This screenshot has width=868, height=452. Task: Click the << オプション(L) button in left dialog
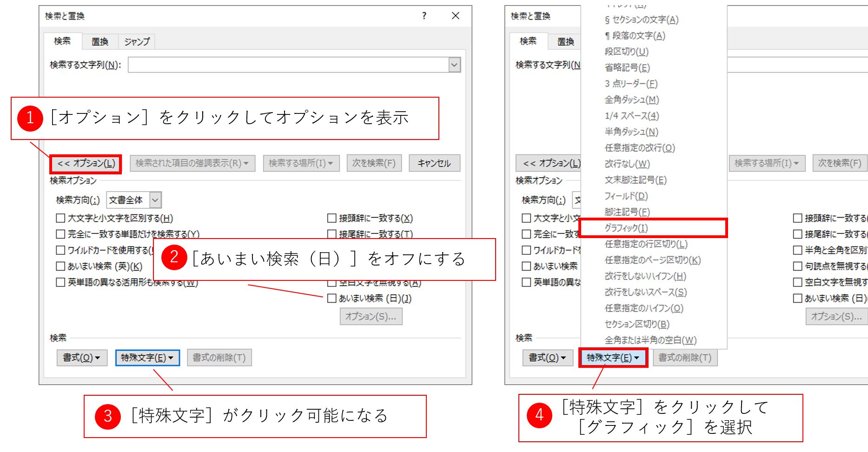point(86,164)
